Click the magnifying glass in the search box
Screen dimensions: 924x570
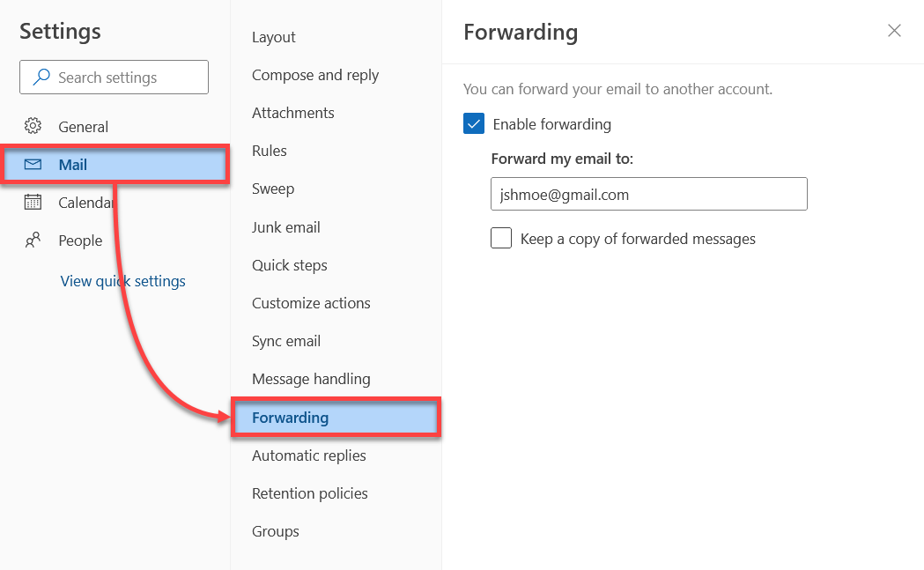click(x=42, y=77)
